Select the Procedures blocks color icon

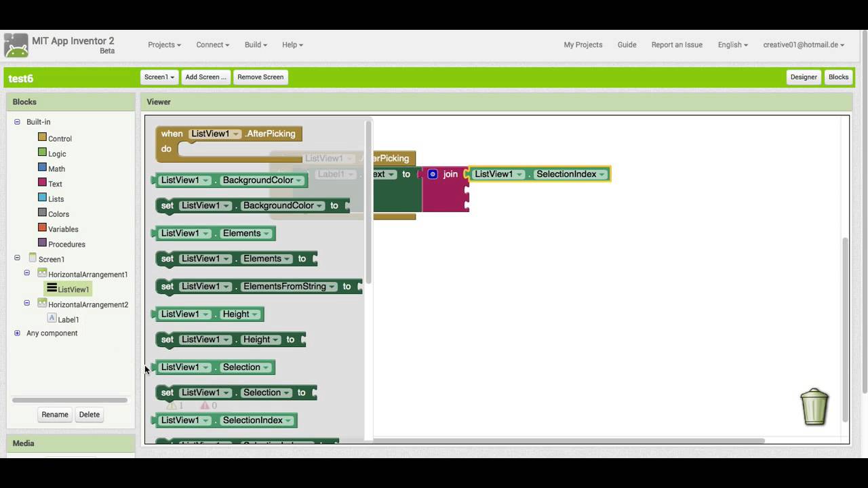pos(42,243)
